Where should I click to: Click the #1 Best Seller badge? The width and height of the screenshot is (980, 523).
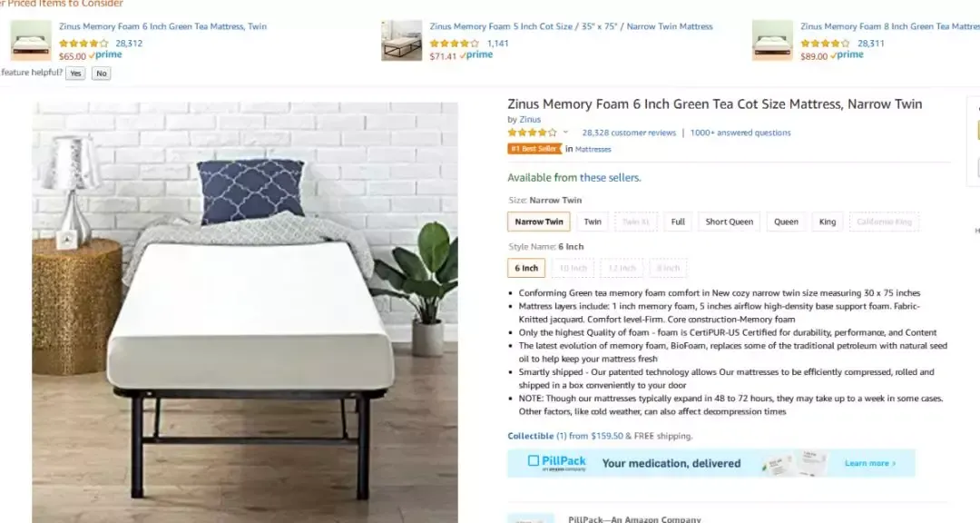(x=535, y=149)
